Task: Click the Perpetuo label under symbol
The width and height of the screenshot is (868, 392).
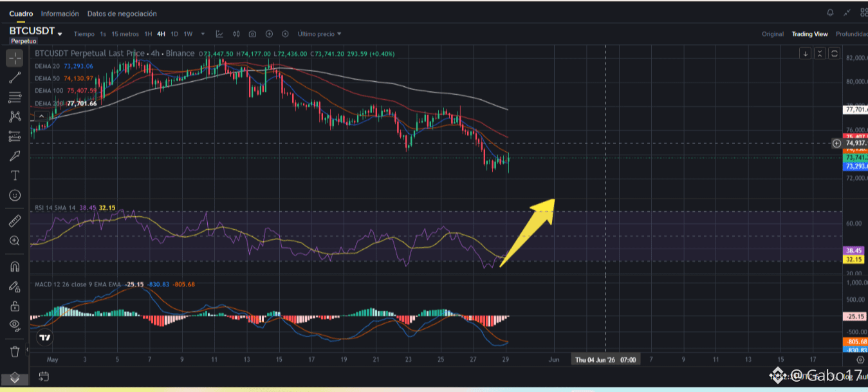Action: click(24, 41)
